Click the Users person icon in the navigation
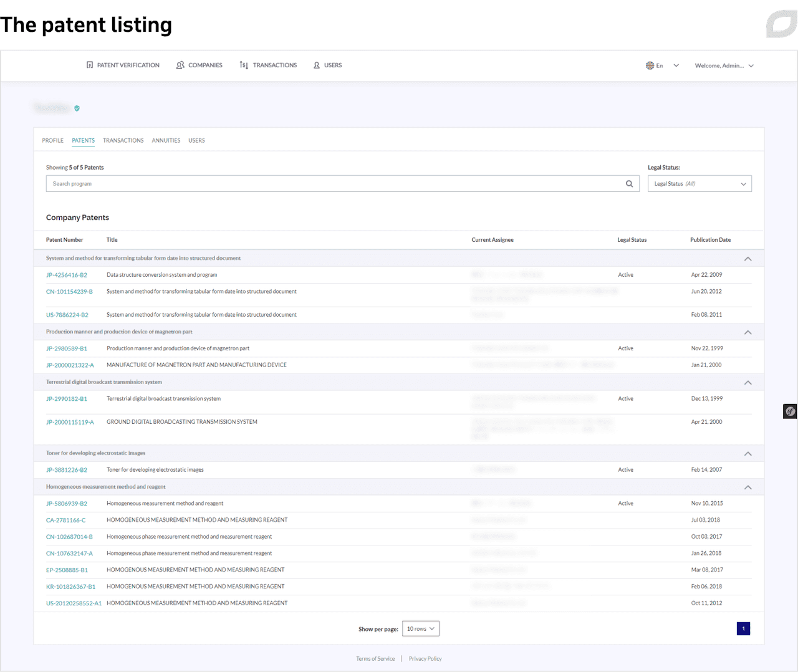 tap(317, 65)
